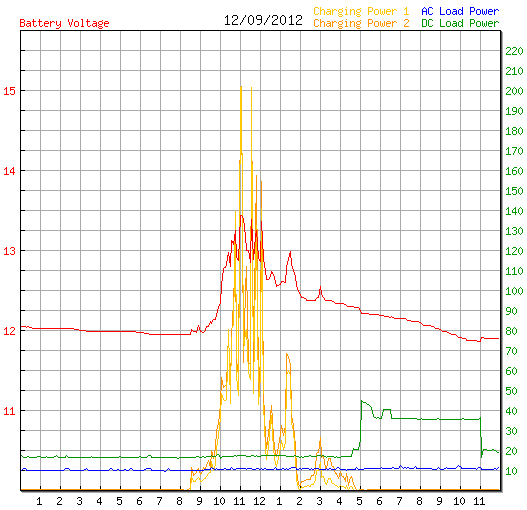Screen dimensions: 527x510
Task: Click the Battery Voltage legend label
Action: (64, 24)
